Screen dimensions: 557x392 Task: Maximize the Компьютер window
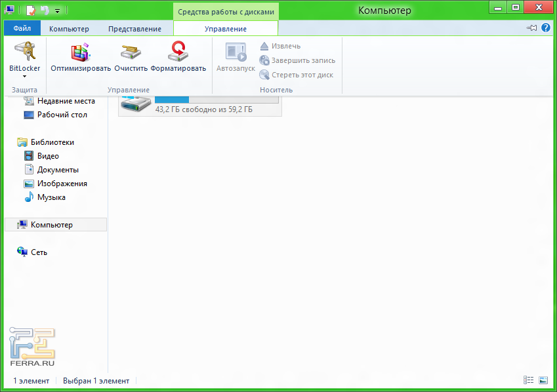click(516, 8)
